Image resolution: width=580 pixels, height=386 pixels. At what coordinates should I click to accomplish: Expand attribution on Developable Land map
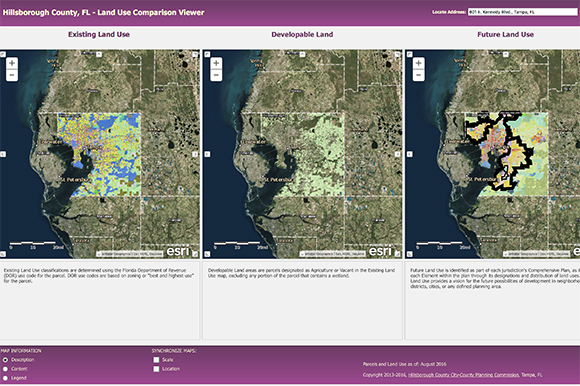302,254
